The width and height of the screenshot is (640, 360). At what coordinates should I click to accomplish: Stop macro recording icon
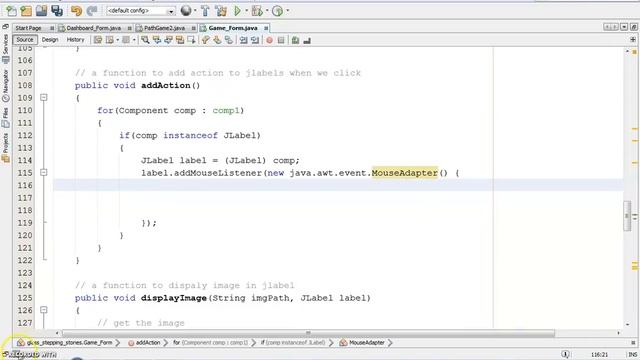pyautogui.click(x=281, y=40)
